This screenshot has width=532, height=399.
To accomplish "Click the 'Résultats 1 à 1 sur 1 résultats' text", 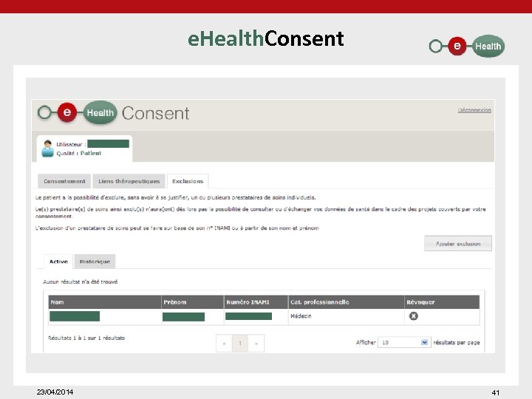I will pos(86,338).
